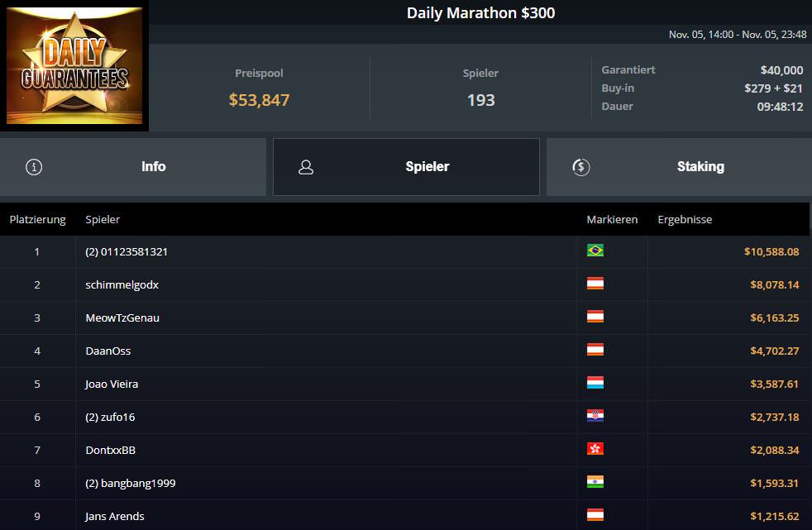Sort by Ergebnisse column header
This screenshot has height=530, width=812.
point(685,220)
